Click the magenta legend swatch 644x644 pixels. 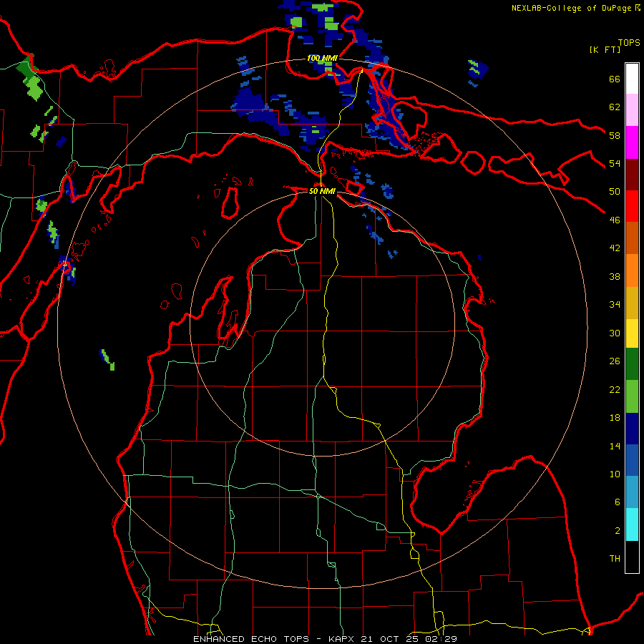click(x=632, y=142)
